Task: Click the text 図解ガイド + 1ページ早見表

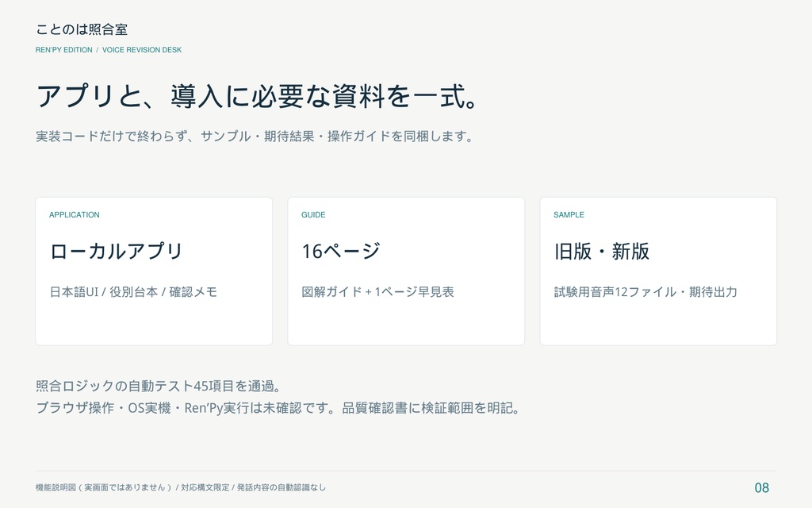Action: [377, 292]
